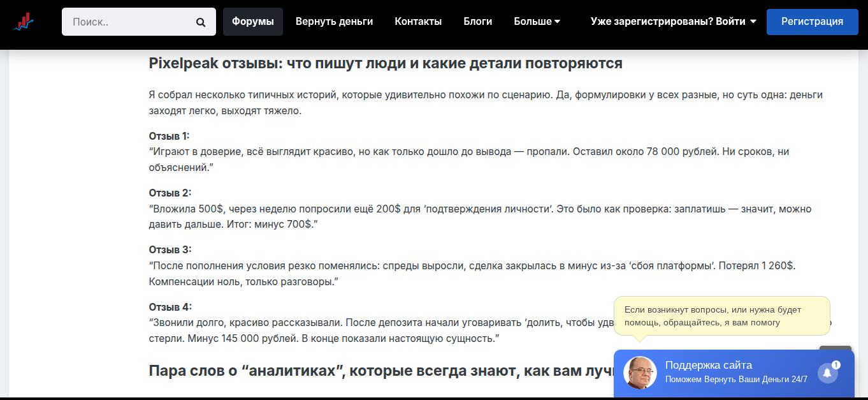Click the Поможем Вернуть Ваши Деньги 24/7 subtitle

(x=736, y=380)
